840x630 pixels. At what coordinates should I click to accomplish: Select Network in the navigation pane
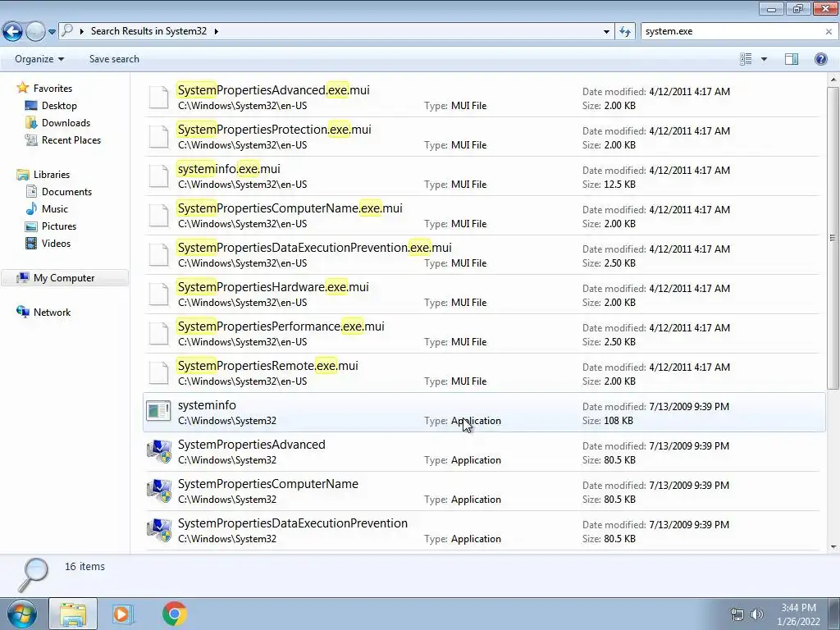point(52,313)
